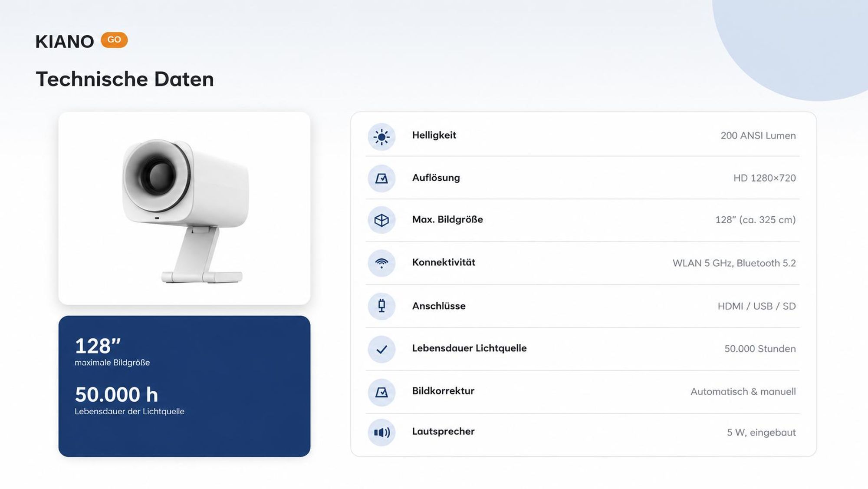Viewport: 868px width, 489px height.
Task: Select the Anschlüsse label
Action: click(x=439, y=306)
